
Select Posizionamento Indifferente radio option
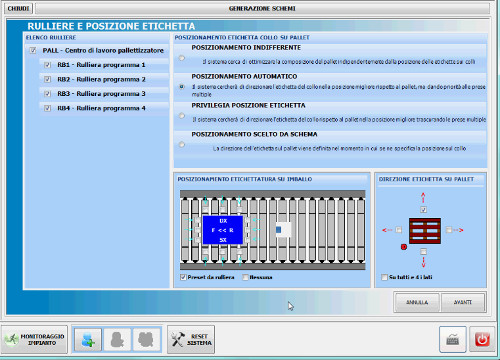182,58
